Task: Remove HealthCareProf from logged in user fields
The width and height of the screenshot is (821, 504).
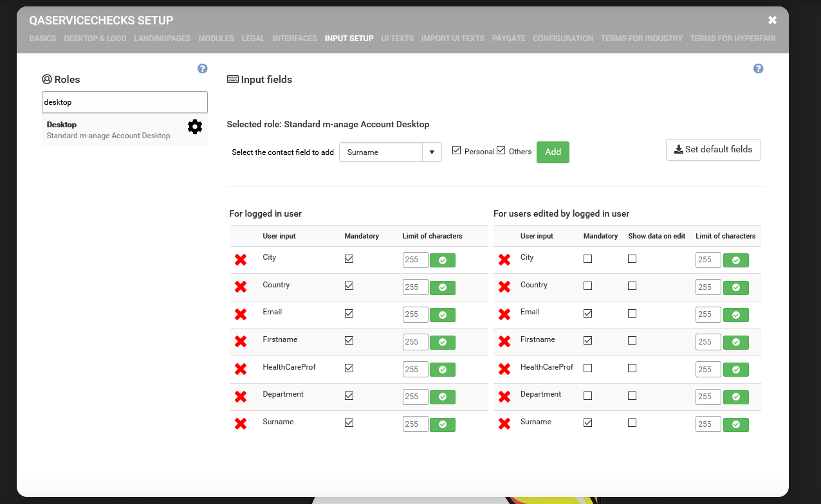Action: pyautogui.click(x=241, y=369)
